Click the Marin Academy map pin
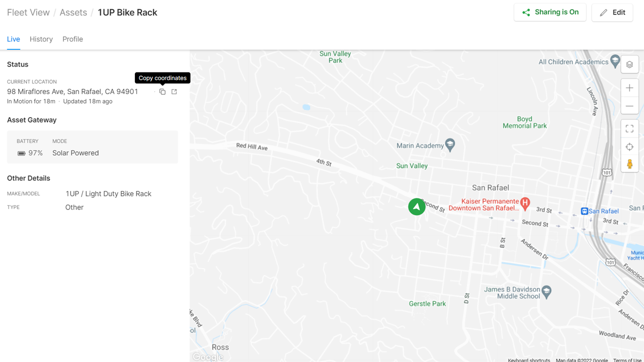This screenshot has width=644, height=362. 450,145
